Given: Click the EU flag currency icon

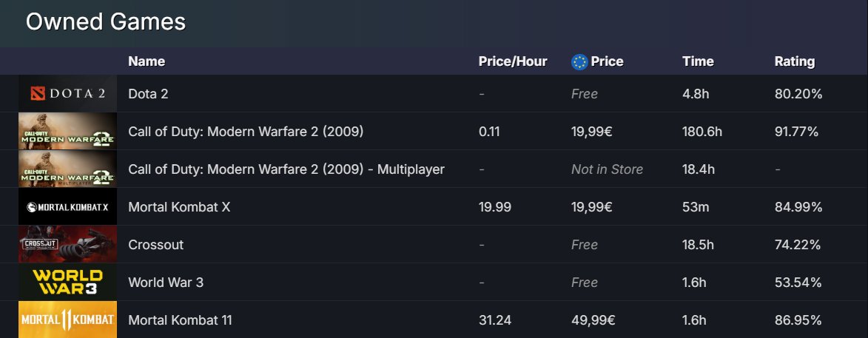Looking at the screenshot, I should [x=579, y=62].
